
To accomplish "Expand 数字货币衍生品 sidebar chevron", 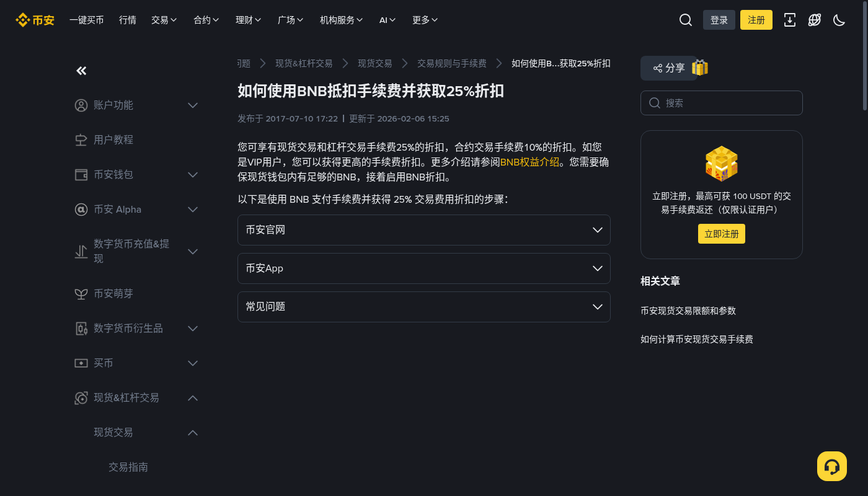I will [x=193, y=329].
